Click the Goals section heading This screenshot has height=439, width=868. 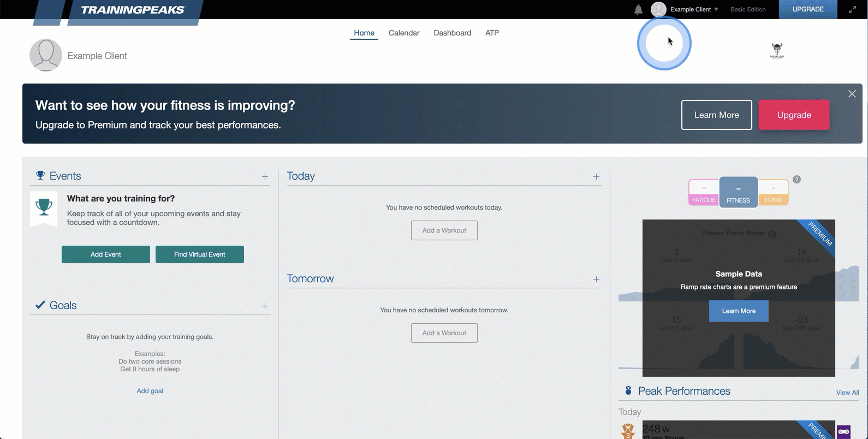63,305
